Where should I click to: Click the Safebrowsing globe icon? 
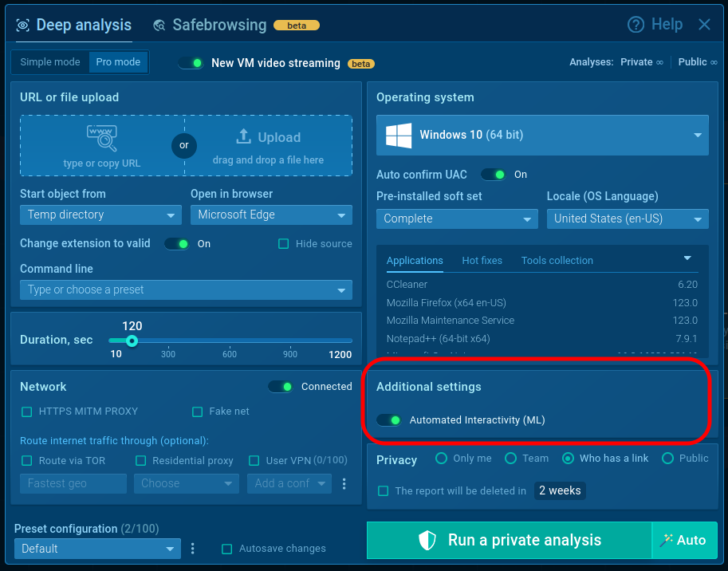[x=160, y=26]
